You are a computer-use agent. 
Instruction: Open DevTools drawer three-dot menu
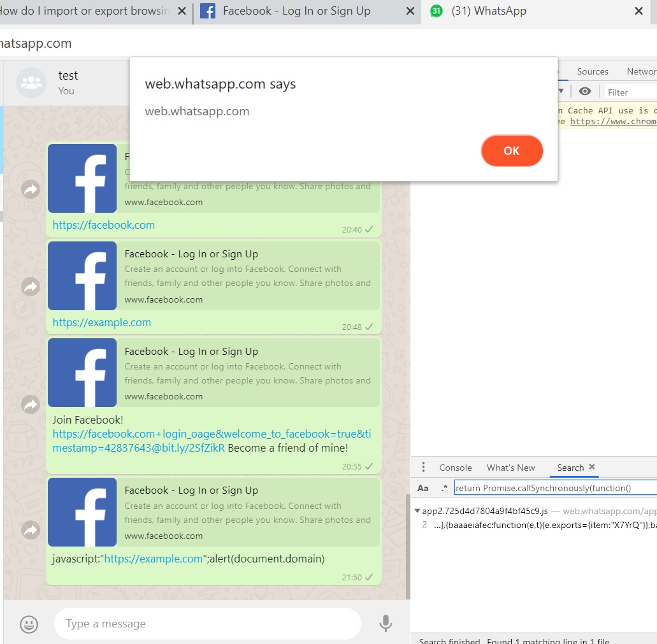pos(423,468)
